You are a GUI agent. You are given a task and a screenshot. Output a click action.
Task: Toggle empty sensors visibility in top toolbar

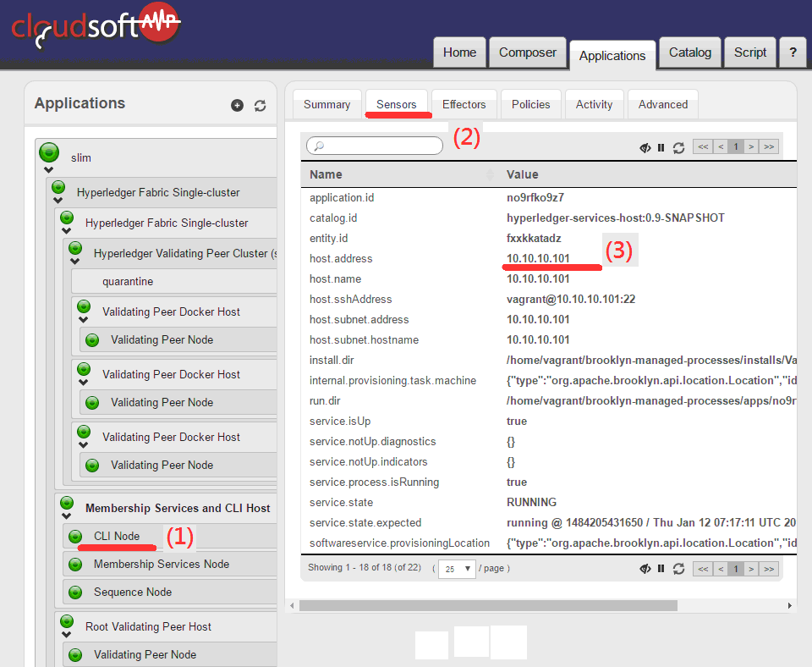pos(645,147)
